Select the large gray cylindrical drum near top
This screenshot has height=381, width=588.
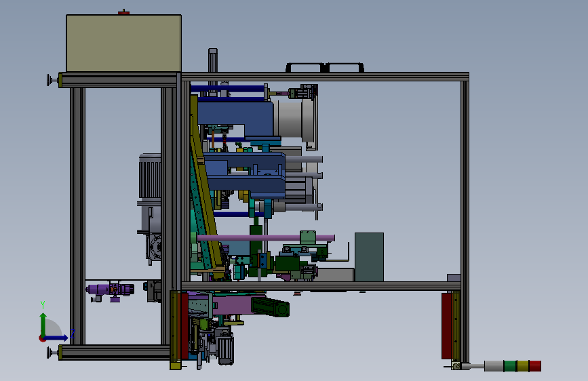click(x=294, y=118)
